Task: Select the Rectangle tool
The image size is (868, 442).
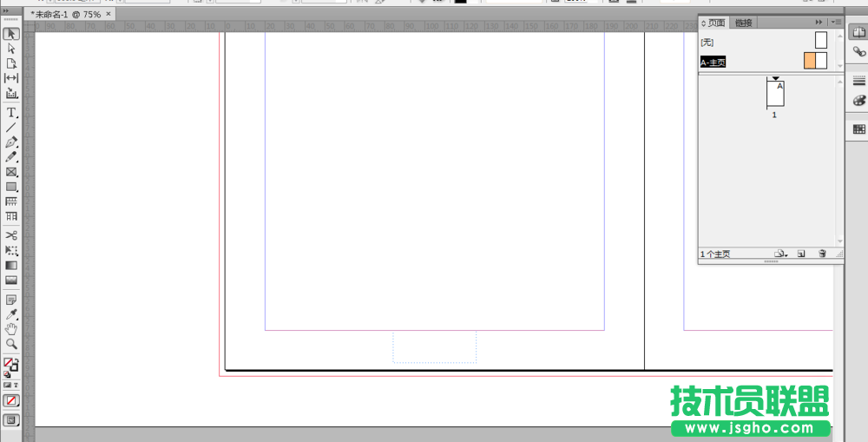Action: point(11,188)
